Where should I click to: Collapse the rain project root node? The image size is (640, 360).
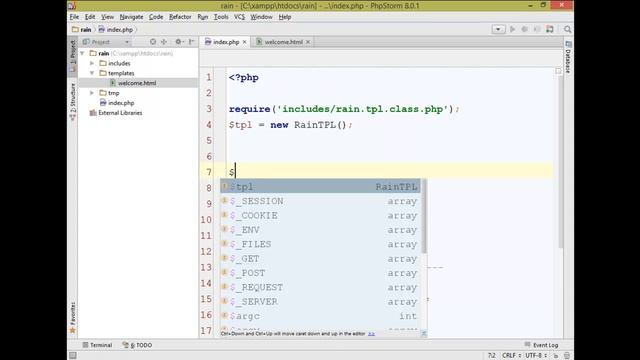point(82,53)
